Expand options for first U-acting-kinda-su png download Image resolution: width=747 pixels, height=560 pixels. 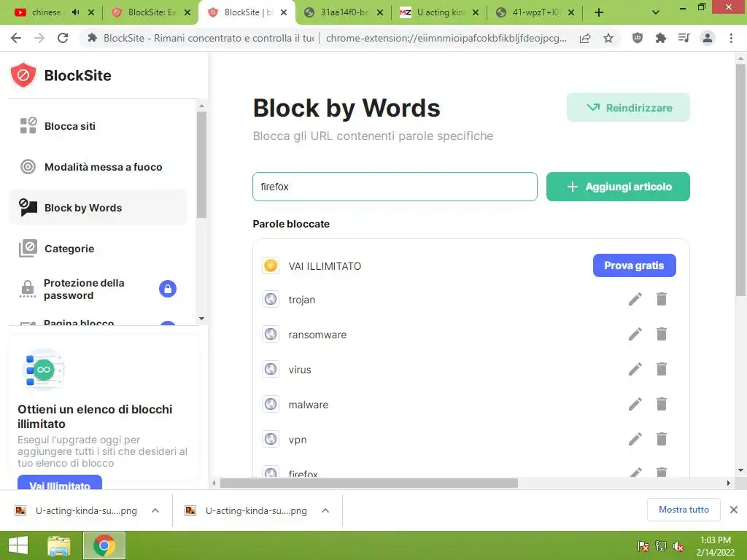[155, 510]
